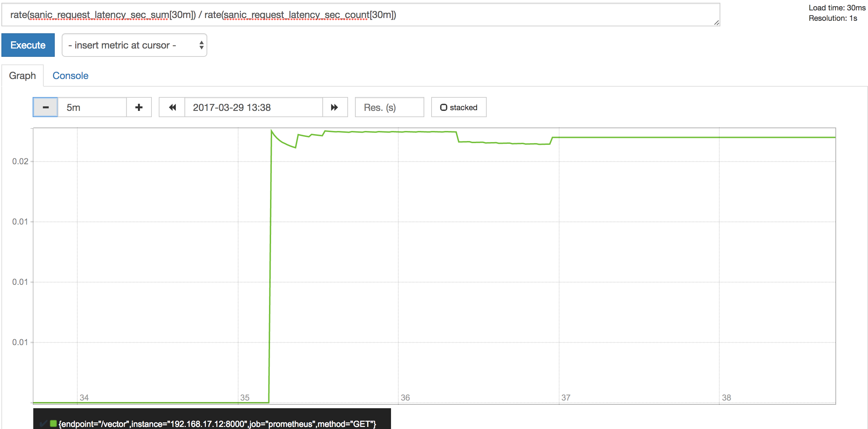The width and height of the screenshot is (868, 429).
Task: Click the 0.02 y-axis label
Action: [x=20, y=161]
